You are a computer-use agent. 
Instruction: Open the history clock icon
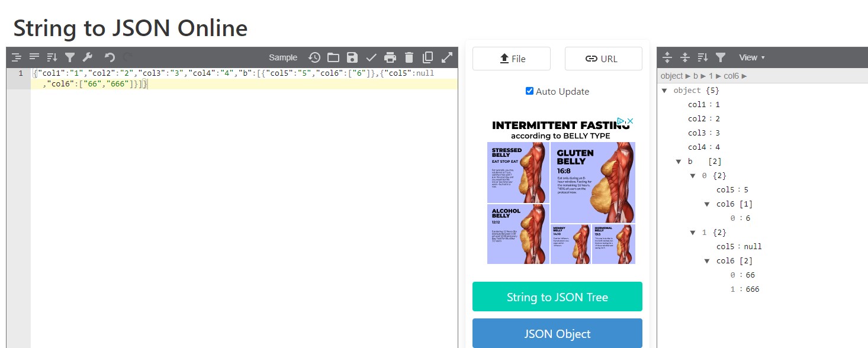(314, 57)
